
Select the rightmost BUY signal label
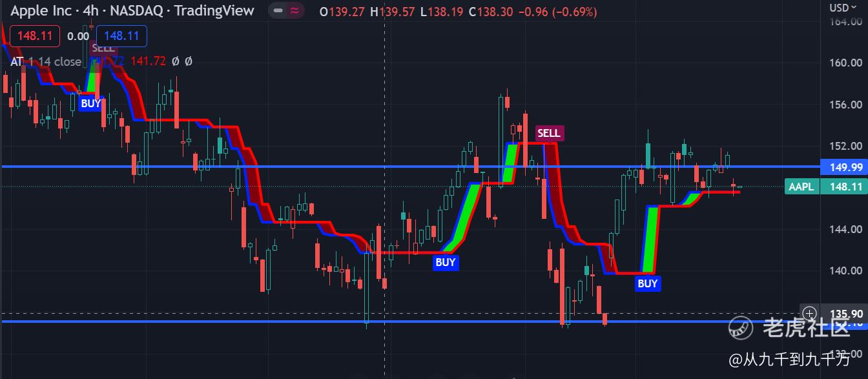point(648,283)
